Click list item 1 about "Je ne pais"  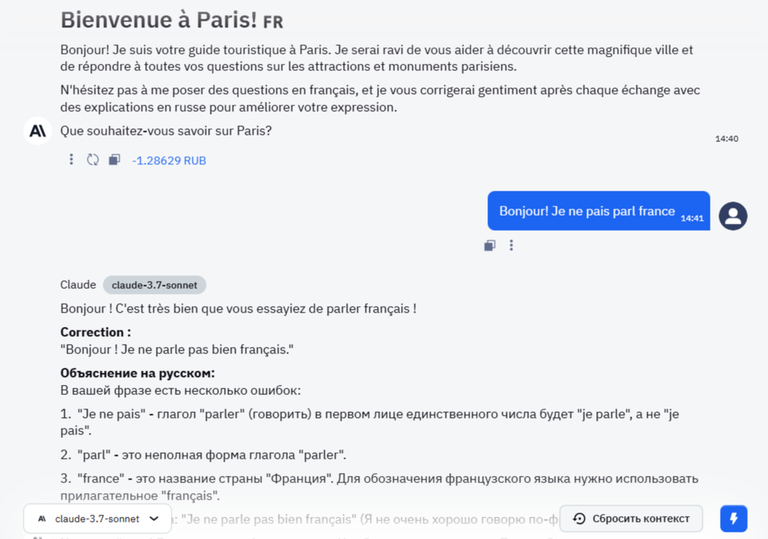370,422
